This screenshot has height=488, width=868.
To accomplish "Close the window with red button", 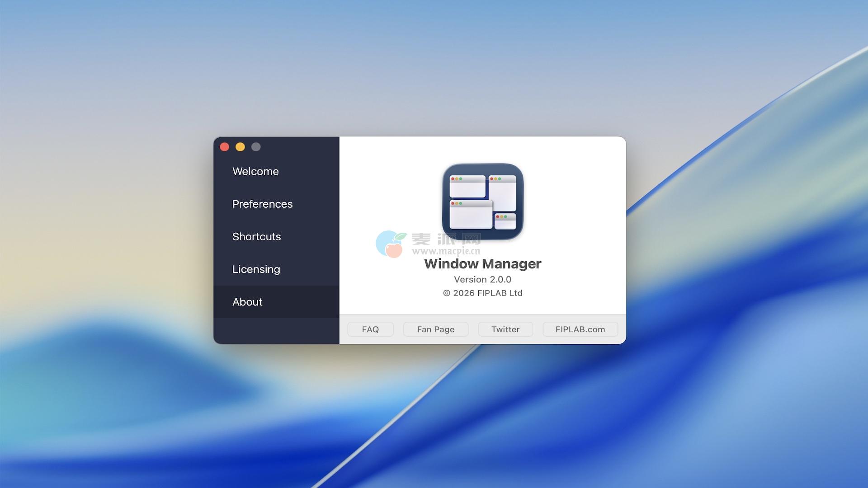I will (x=225, y=147).
